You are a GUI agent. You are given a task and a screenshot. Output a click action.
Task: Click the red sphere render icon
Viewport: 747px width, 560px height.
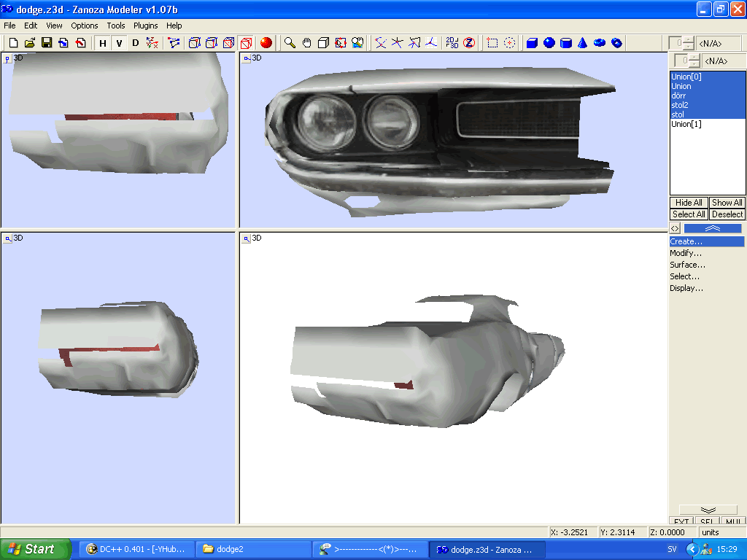pyautogui.click(x=266, y=43)
